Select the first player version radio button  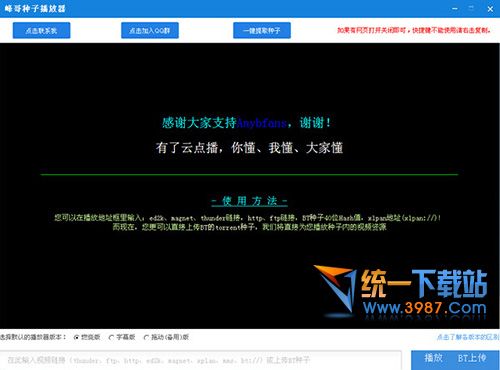76,337
